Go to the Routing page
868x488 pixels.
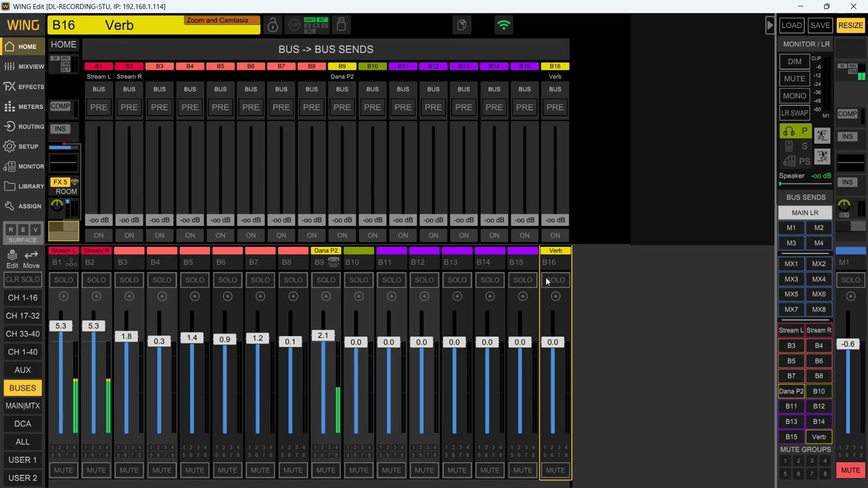[23, 126]
